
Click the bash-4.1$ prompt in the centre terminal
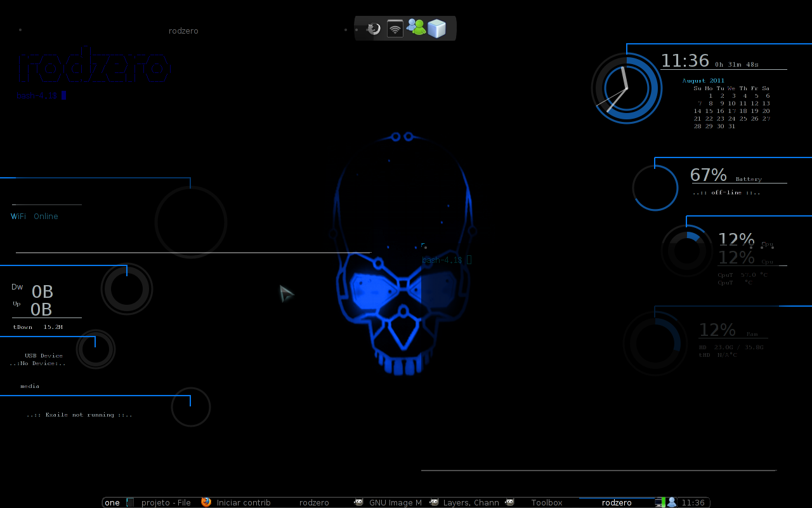click(442, 260)
